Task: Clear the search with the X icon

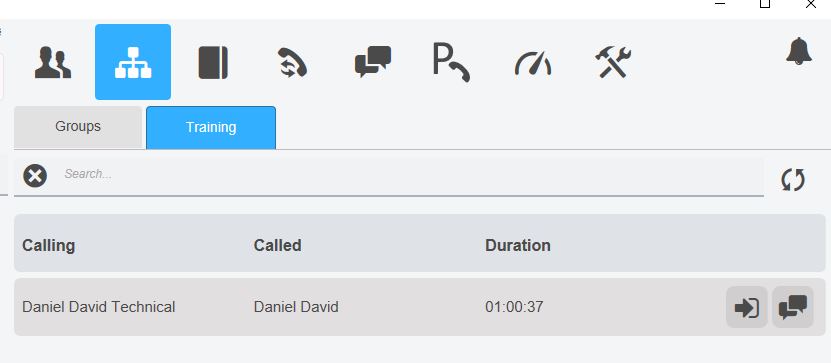Action: pyautogui.click(x=35, y=175)
